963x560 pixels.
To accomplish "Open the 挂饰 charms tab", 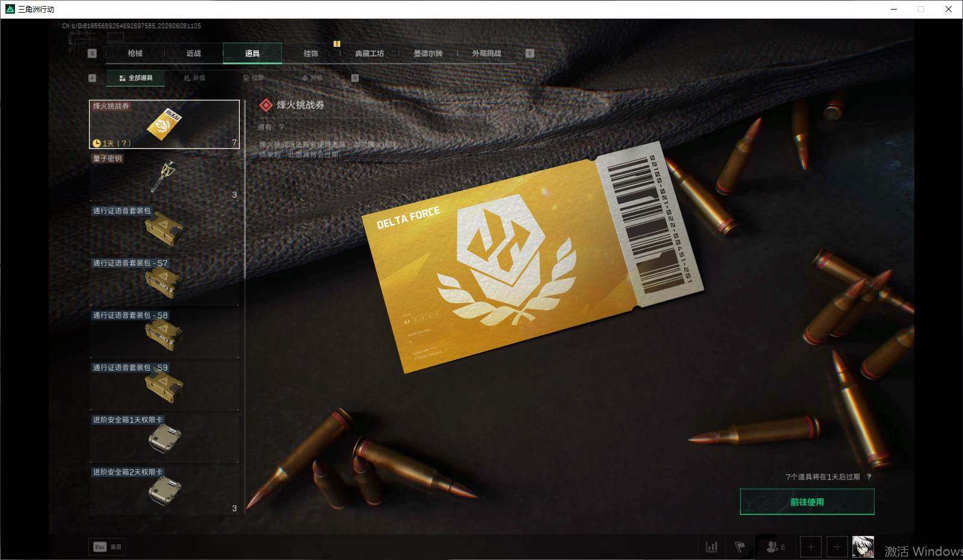I will tap(311, 53).
